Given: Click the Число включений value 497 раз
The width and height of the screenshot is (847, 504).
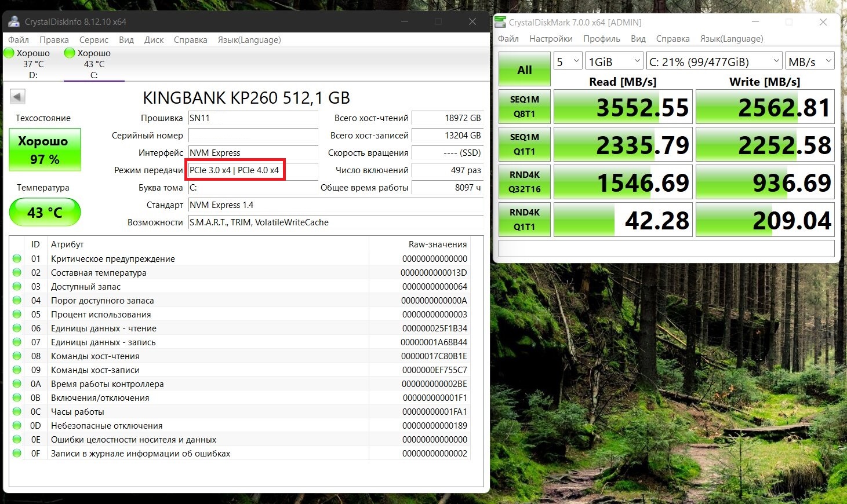Looking at the screenshot, I should click(448, 170).
